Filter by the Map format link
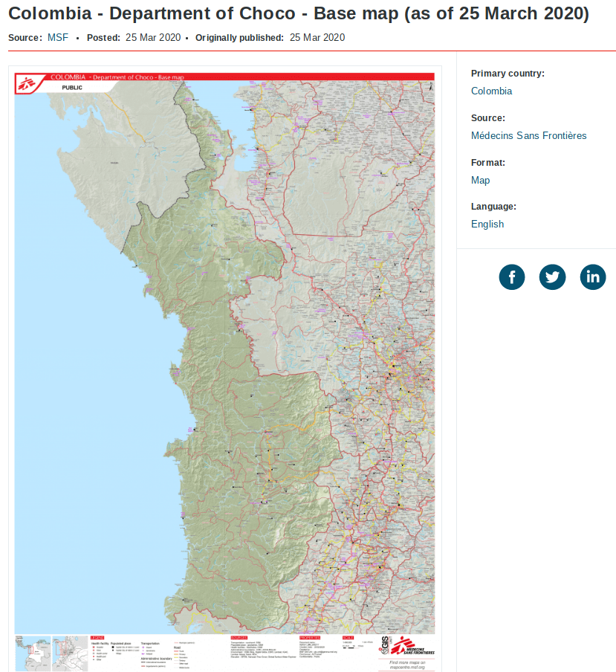Image resolution: width=616 pixels, height=672 pixels. (x=480, y=180)
